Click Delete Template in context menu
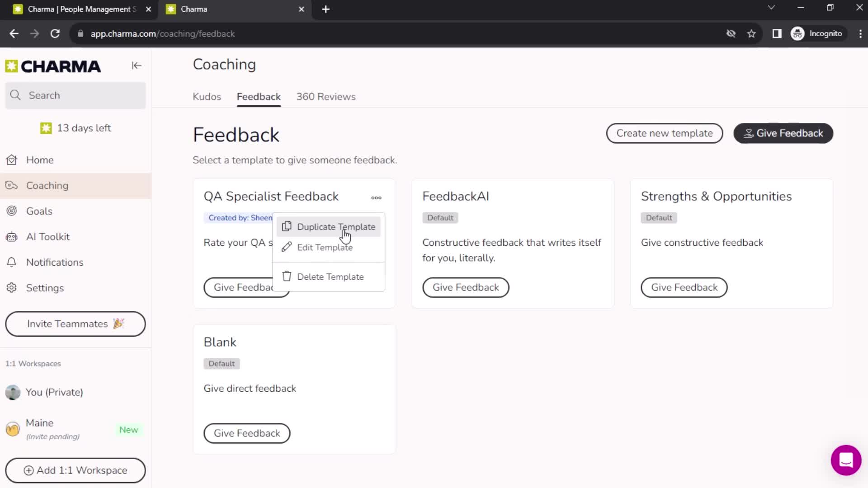 coord(330,277)
